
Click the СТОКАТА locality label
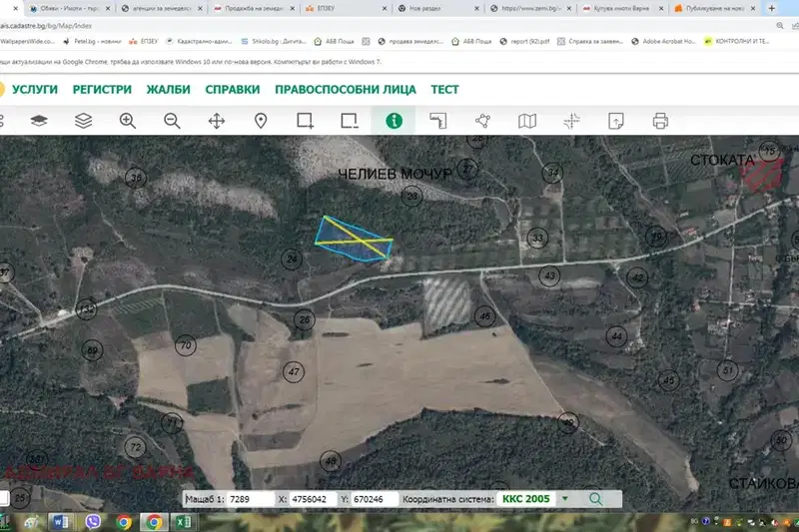pyautogui.click(x=722, y=160)
